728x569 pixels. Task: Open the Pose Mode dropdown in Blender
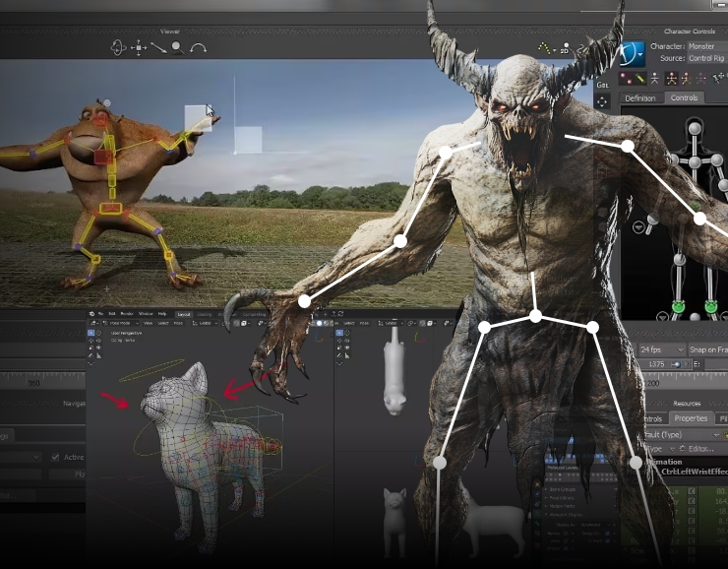tap(121, 323)
